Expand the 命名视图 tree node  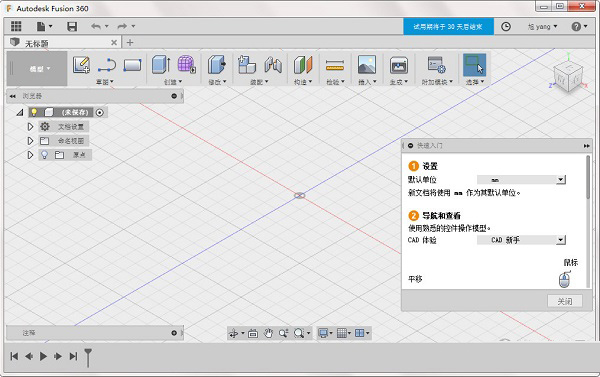click(x=30, y=141)
